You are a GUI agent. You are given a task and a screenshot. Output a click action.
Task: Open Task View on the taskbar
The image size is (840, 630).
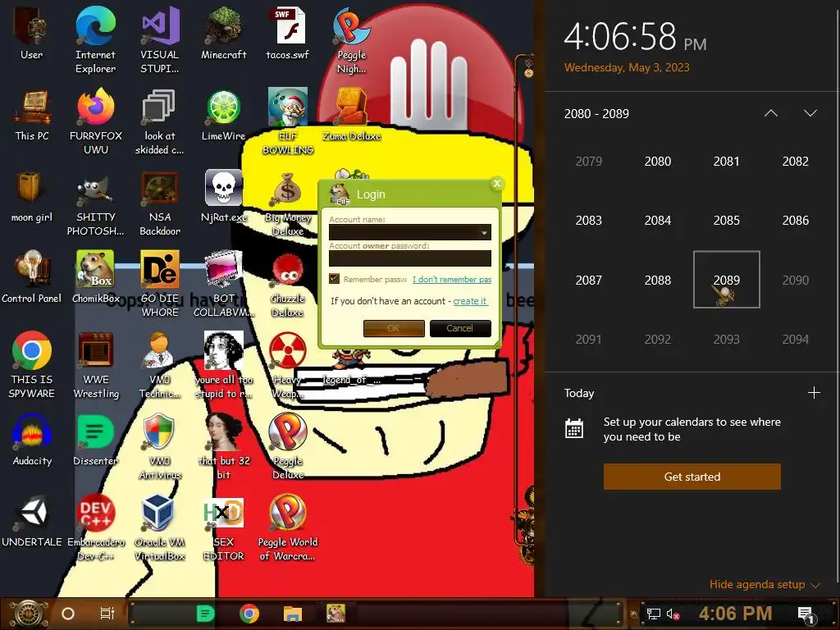107,614
